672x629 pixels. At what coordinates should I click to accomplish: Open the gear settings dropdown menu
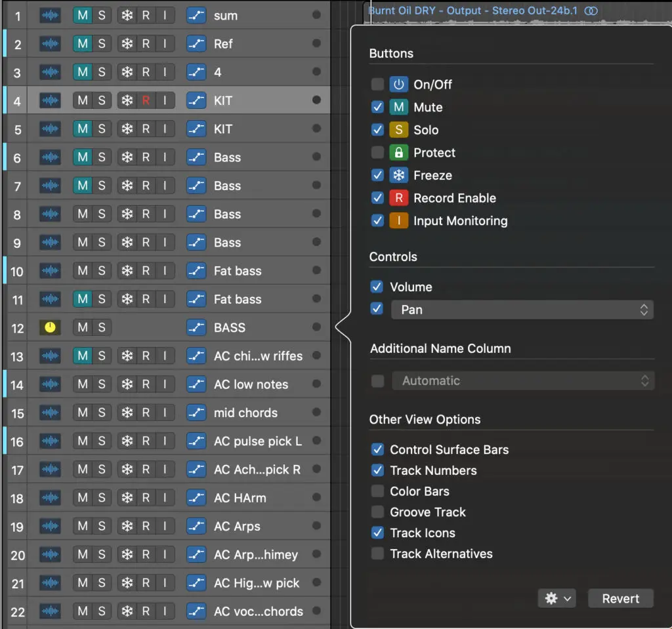(556, 598)
